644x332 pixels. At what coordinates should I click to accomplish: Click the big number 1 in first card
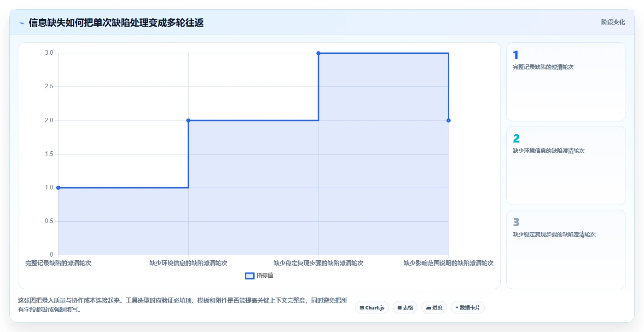(x=516, y=55)
